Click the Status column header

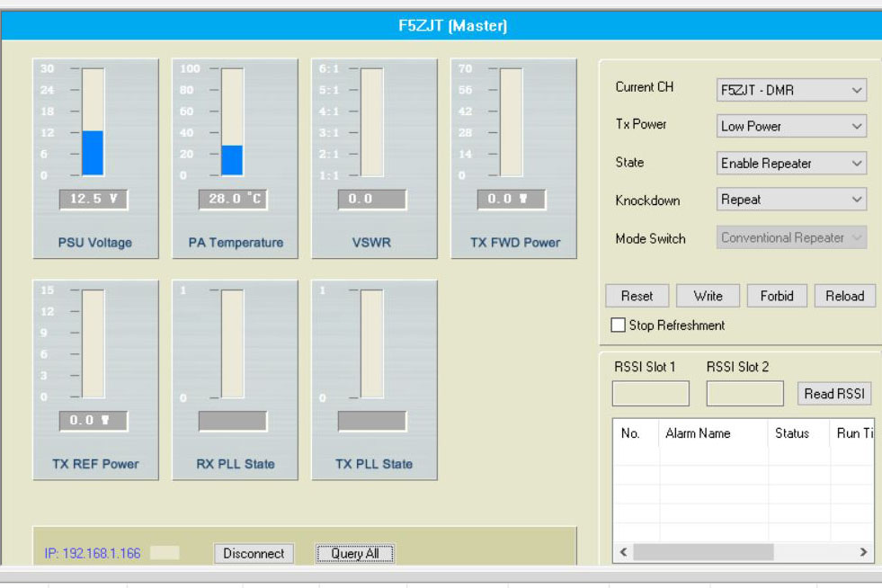click(x=792, y=433)
